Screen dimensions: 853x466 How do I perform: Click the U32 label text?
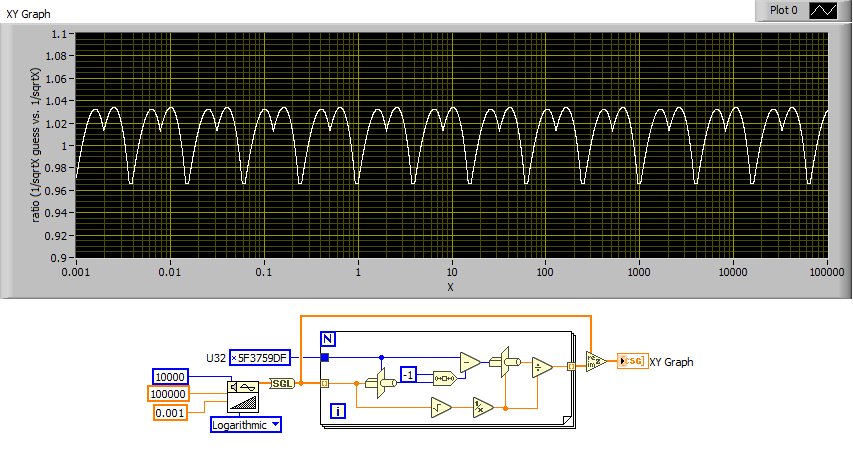click(x=216, y=358)
